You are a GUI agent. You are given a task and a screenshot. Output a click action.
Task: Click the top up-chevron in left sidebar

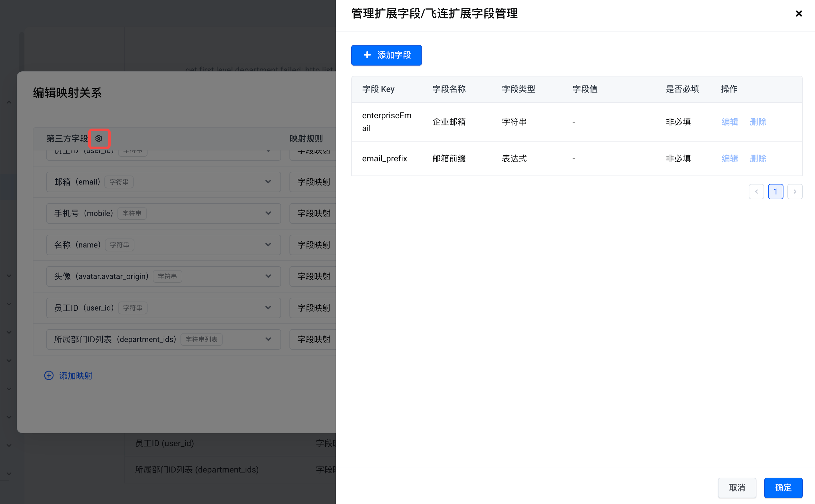tap(9, 102)
